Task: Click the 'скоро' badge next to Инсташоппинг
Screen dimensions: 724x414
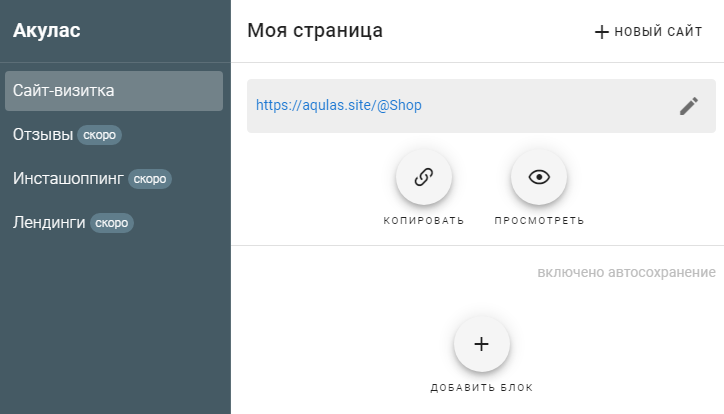Action: [x=150, y=179]
